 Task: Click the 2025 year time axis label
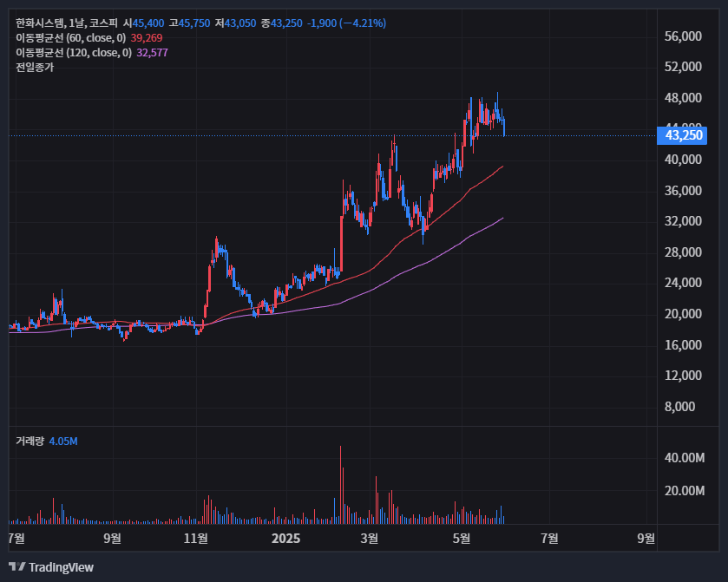(x=286, y=539)
